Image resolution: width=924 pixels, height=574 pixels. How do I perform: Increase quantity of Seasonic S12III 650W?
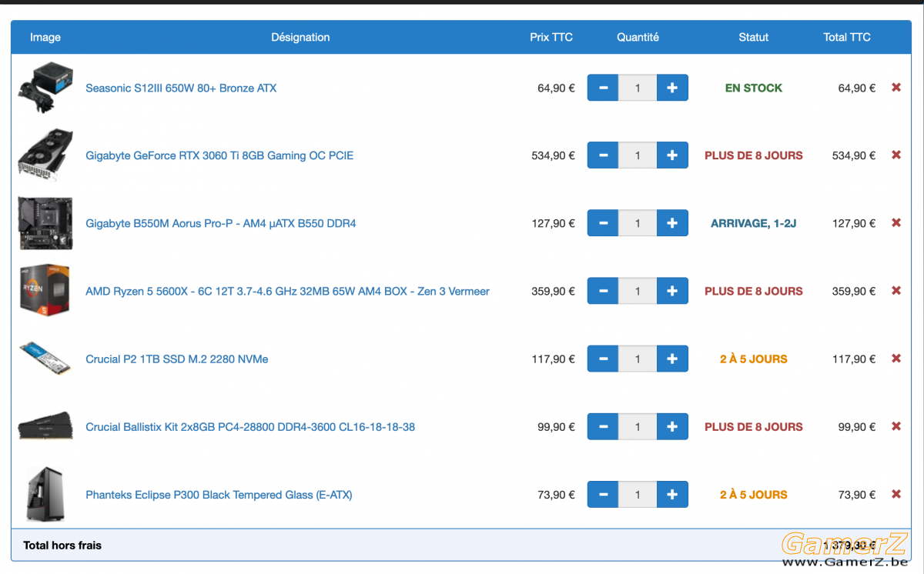(x=672, y=88)
